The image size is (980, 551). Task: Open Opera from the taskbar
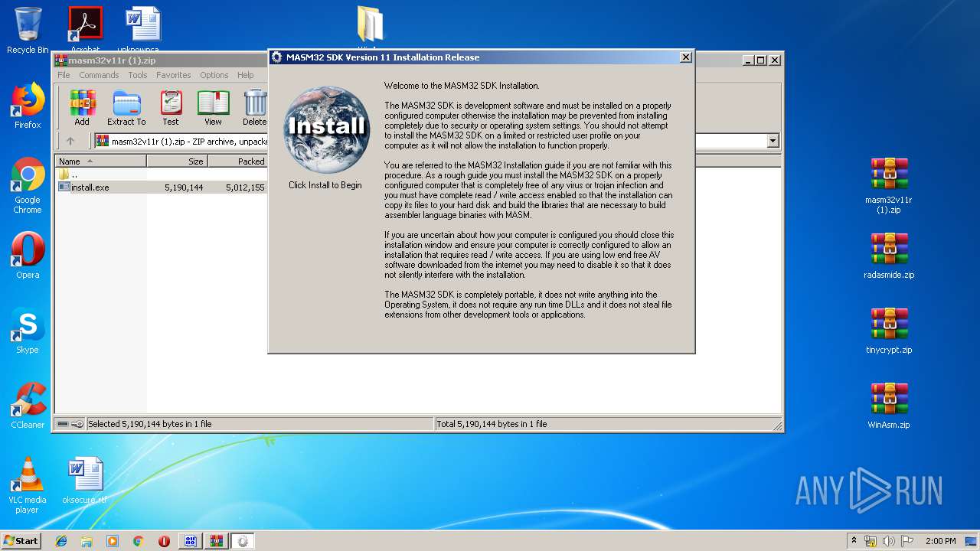tap(164, 541)
